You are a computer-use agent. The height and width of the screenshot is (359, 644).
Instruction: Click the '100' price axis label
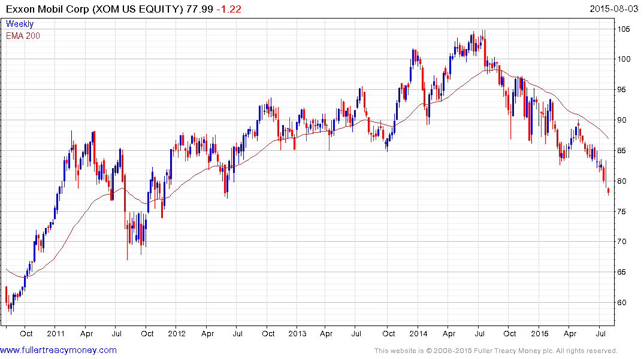tap(624, 59)
